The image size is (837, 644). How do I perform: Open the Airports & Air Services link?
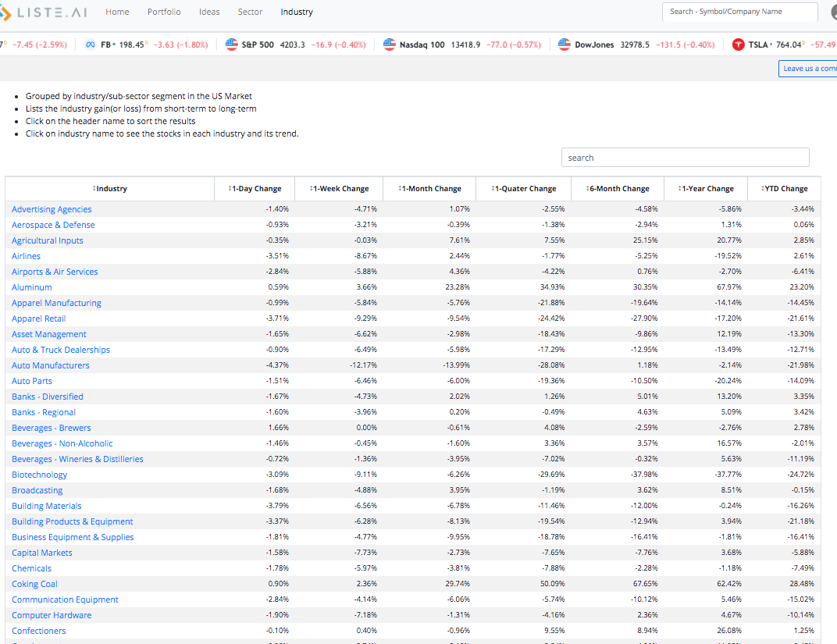[x=55, y=272]
